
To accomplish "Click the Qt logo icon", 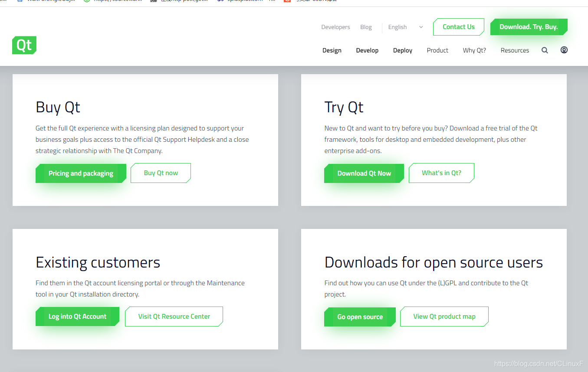I will [x=24, y=45].
